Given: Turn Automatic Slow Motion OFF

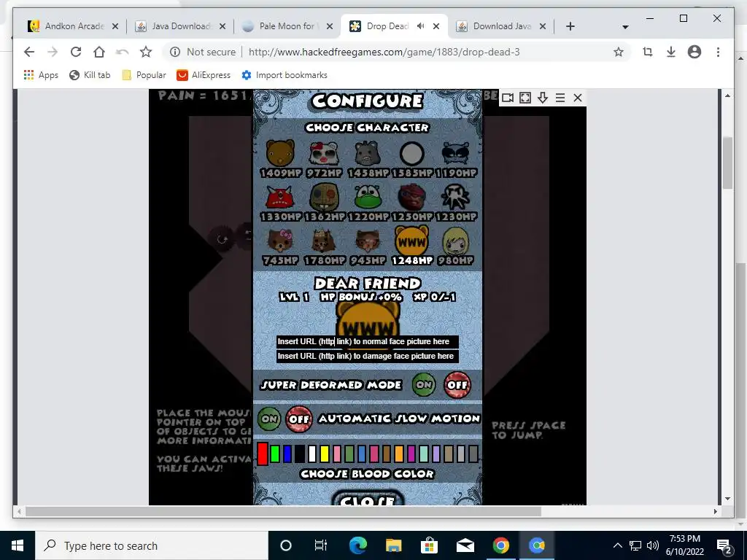Looking at the screenshot, I should click(299, 419).
